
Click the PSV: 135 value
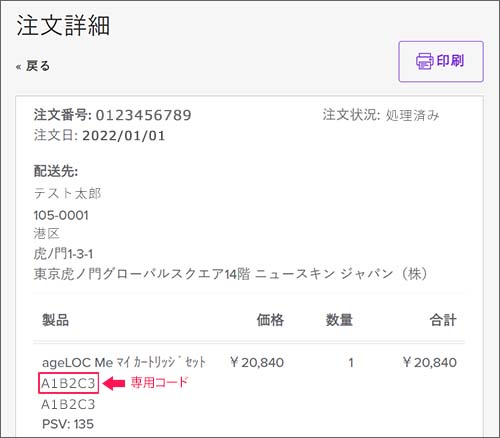pos(68,424)
